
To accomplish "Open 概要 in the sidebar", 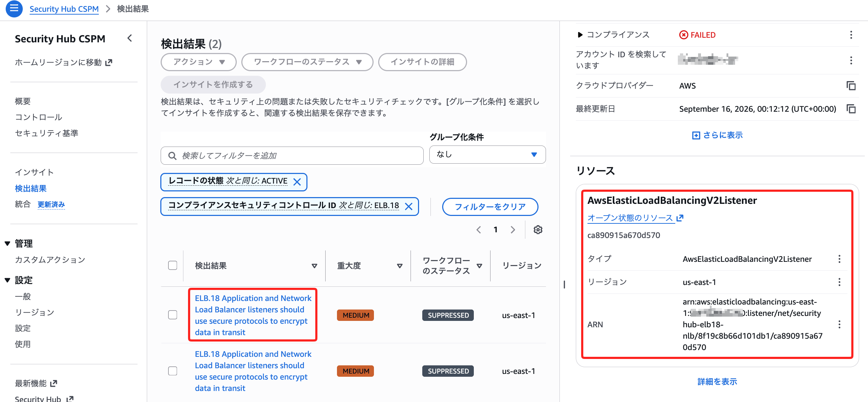I will [23, 101].
